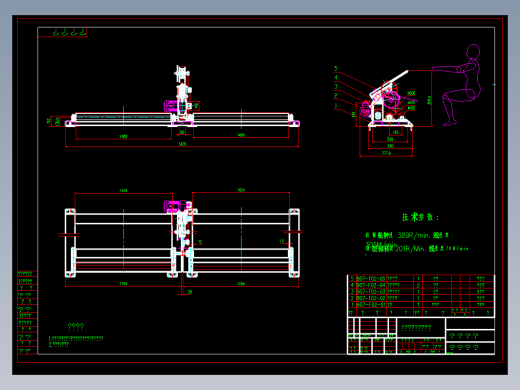Viewport: 520px width, 390px height.
Task: Click part code in parts list row 4
Action: [x=371, y=285]
